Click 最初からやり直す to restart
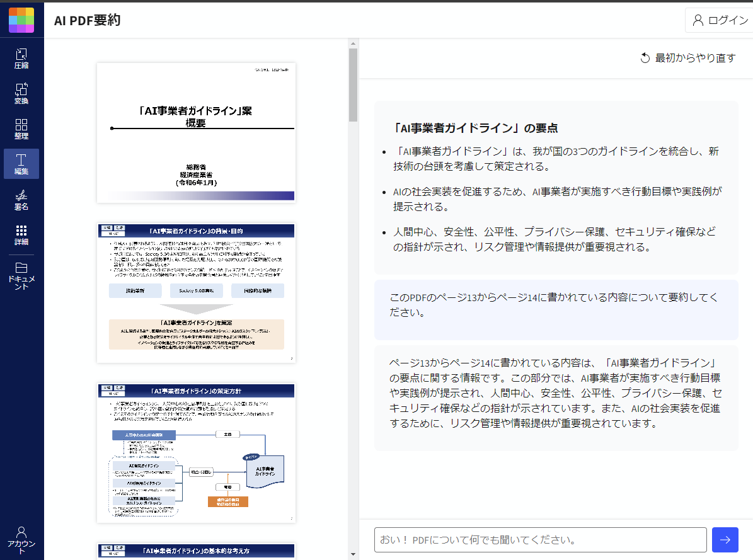The image size is (753, 560). [x=687, y=58]
